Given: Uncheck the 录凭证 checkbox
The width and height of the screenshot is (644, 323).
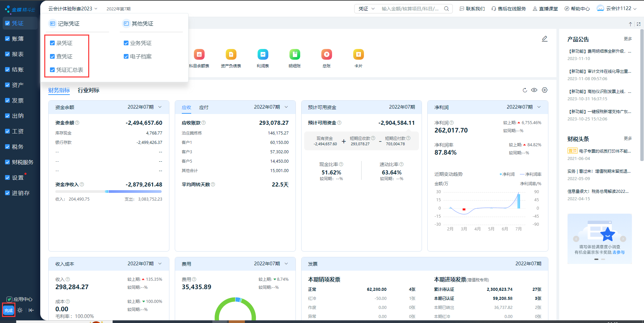Looking at the screenshot, I should pyautogui.click(x=52, y=43).
